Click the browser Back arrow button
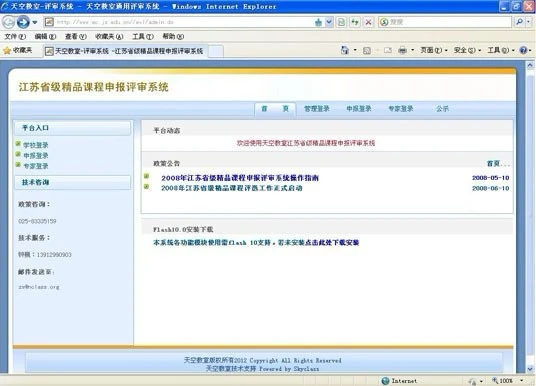 (9, 22)
